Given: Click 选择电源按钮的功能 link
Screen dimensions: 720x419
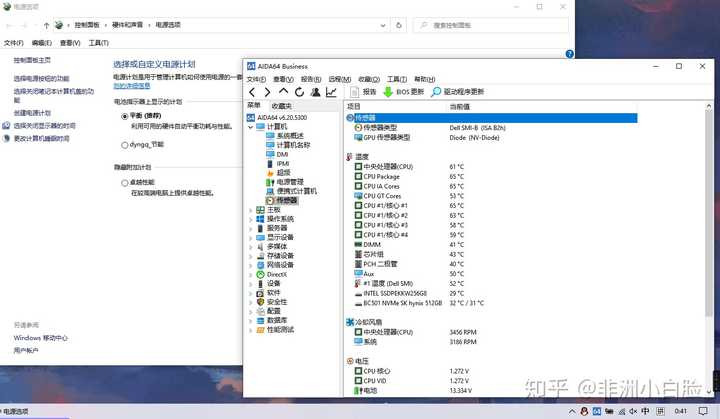Looking at the screenshot, I should 41,79.
